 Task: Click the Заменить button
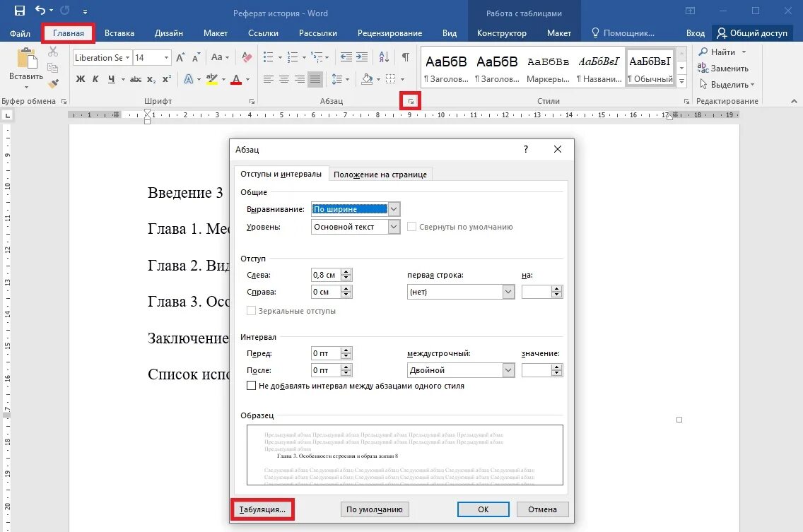pos(723,68)
